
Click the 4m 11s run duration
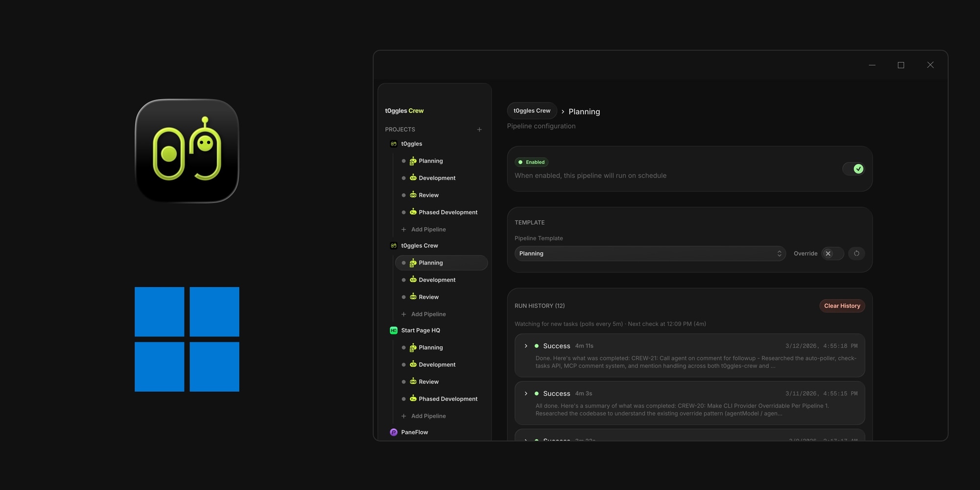point(584,346)
